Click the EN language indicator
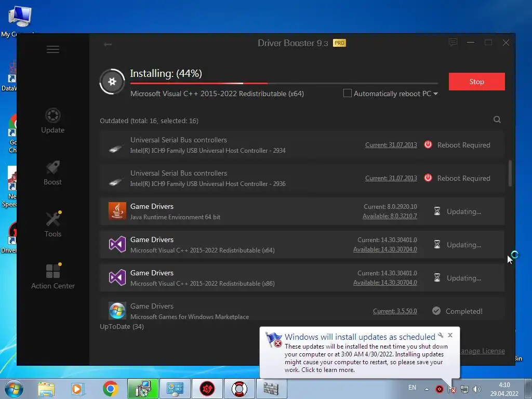The image size is (532, 399). click(x=412, y=388)
